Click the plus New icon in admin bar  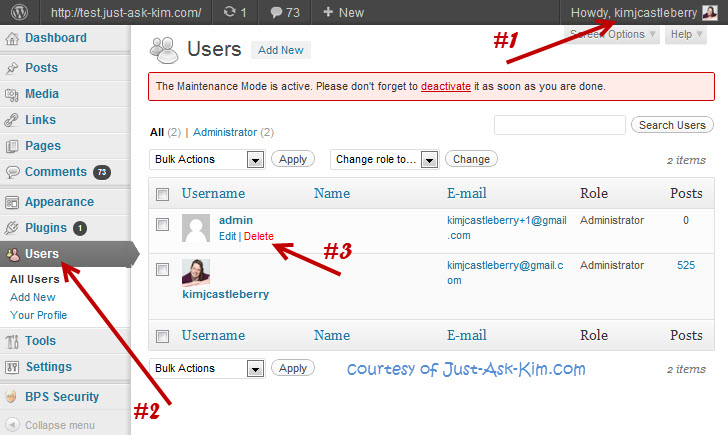click(328, 12)
